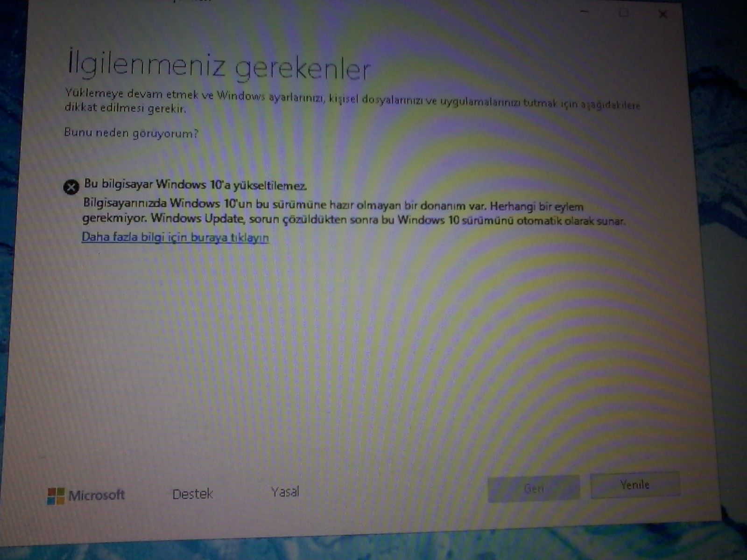Open 'Daha fazla bilgi için buraya tıklayın' link
This screenshot has width=747, height=560.
tap(175, 237)
